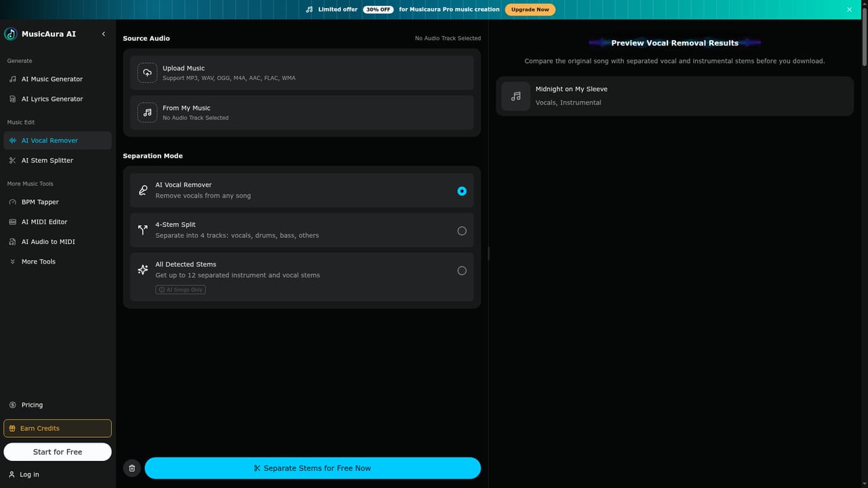This screenshot has width=868, height=488.
Task: Click the AI Vocal Remover waveform icon
Action: [x=13, y=140]
